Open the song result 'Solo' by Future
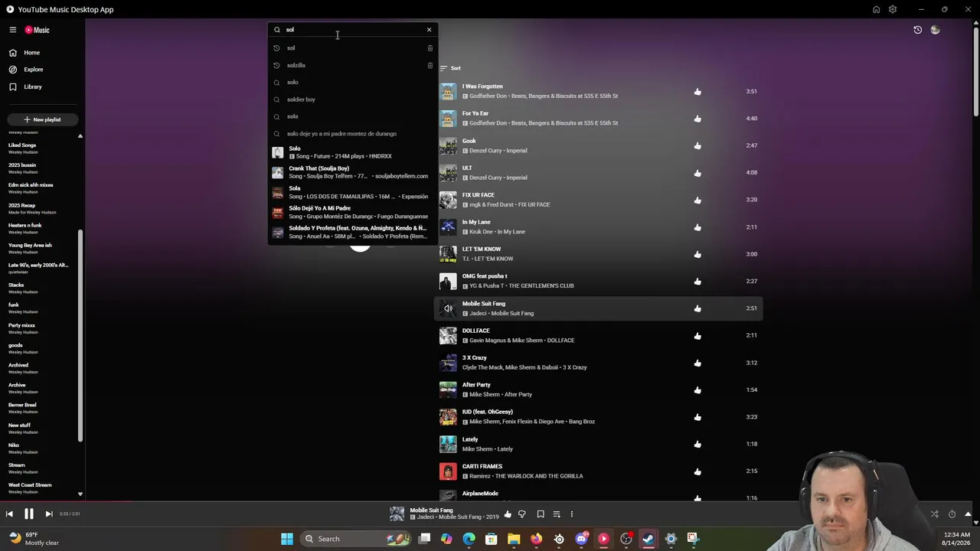This screenshot has height=551, width=980. click(352, 152)
